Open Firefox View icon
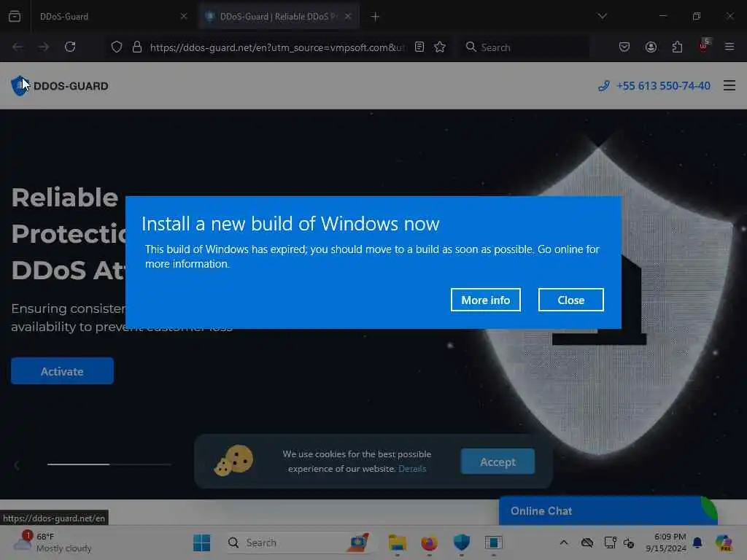This screenshot has width=747, height=560. point(15,16)
